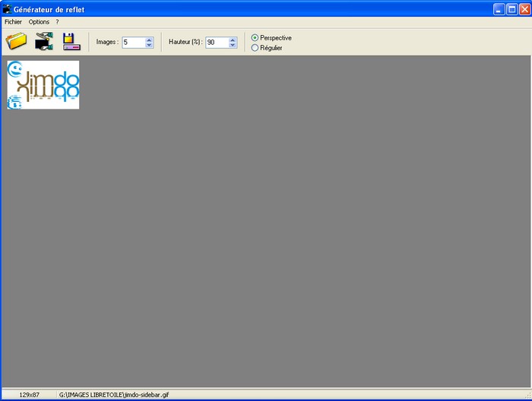
Task: Click the Images number input field
Action: (x=134, y=43)
